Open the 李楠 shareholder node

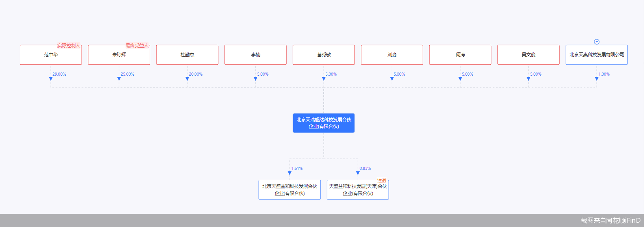point(255,55)
